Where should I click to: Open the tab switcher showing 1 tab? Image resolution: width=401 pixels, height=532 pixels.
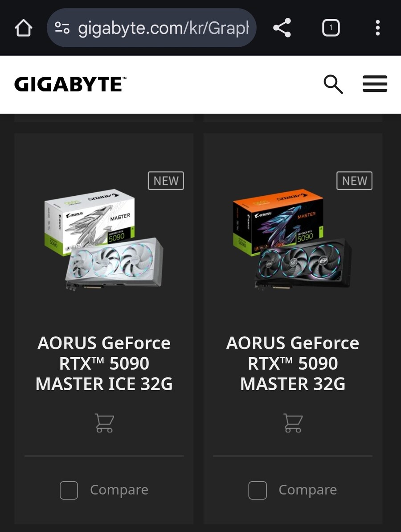coord(331,28)
